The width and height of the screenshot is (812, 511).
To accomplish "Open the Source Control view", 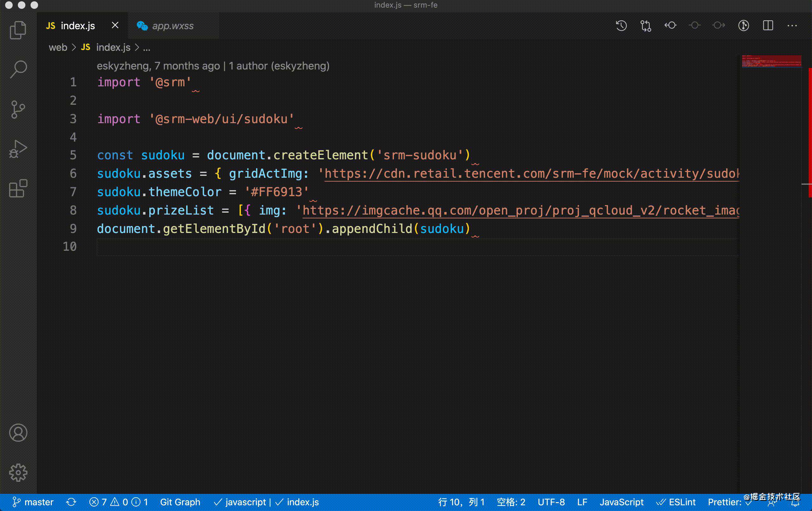I will (18, 109).
